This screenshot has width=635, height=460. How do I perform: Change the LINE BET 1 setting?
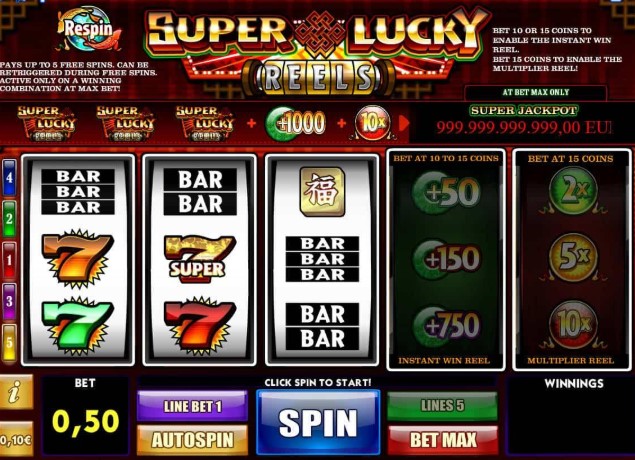192,406
